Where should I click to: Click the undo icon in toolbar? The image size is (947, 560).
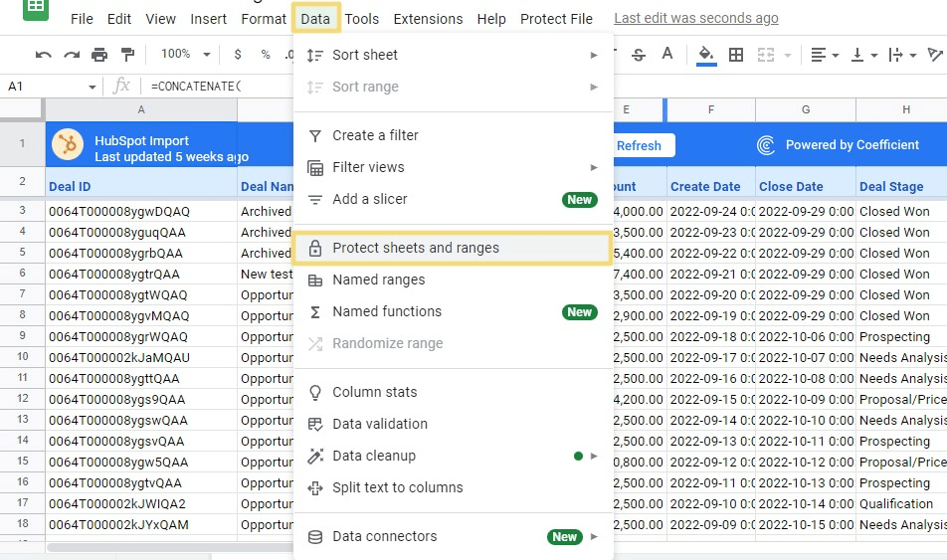tap(43, 55)
